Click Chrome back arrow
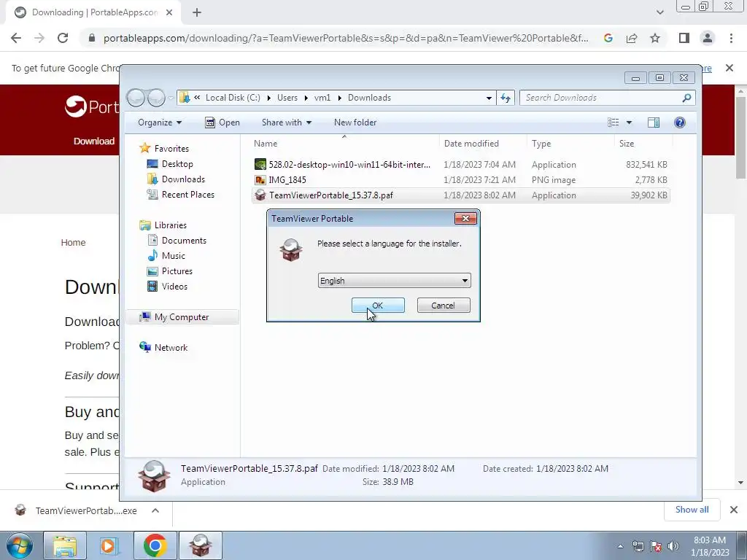 (16, 38)
